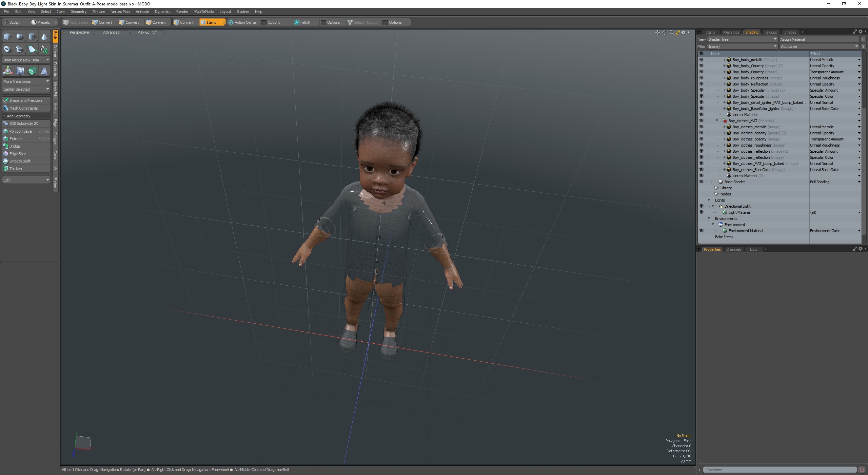Toggle visibility of the Directional Light
This screenshot has height=475, width=868.
pyautogui.click(x=701, y=206)
